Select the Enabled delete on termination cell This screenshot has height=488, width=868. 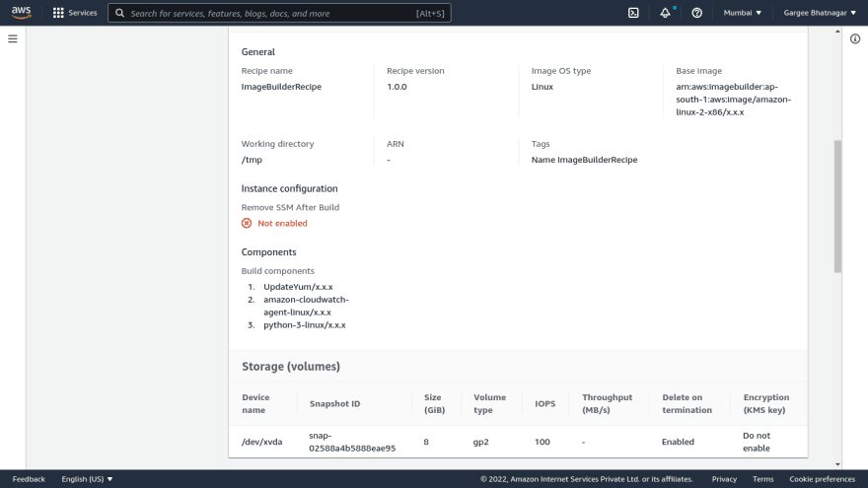(x=678, y=442)
